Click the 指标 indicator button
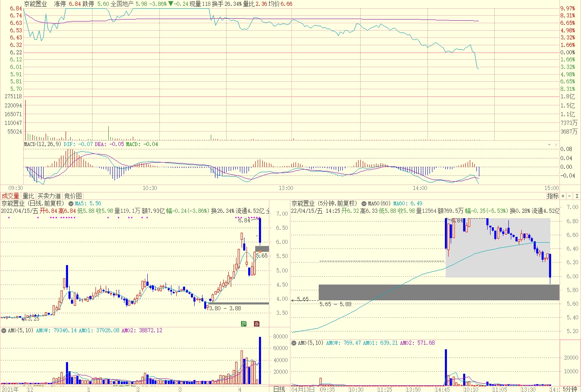Viewport: 581px width, 392px height. [553, 196]
